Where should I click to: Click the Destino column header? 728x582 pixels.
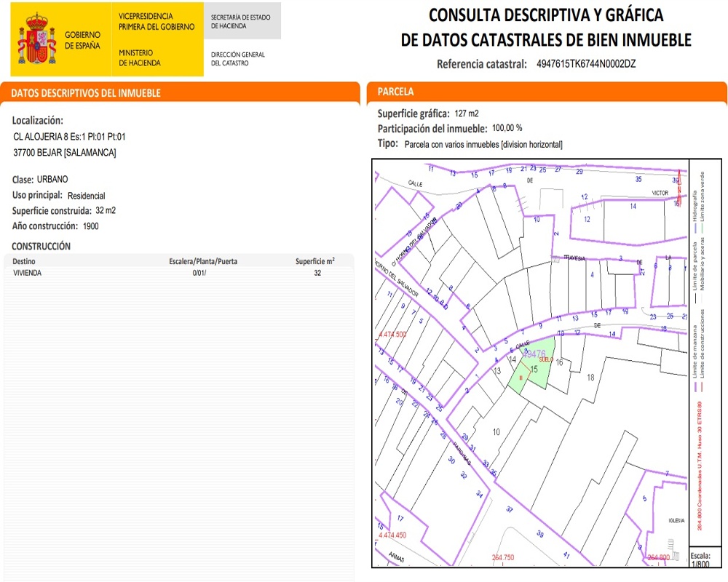pos(24,261)
